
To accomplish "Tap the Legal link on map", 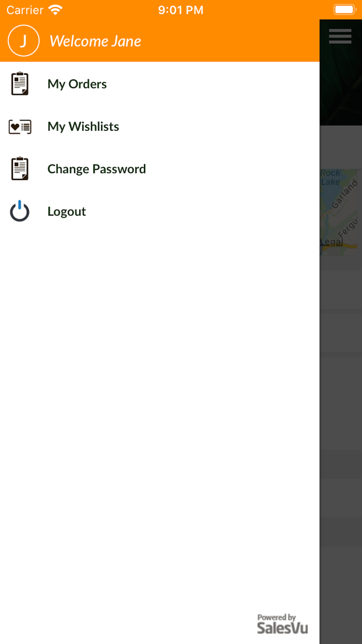I will tap(331, 242).
